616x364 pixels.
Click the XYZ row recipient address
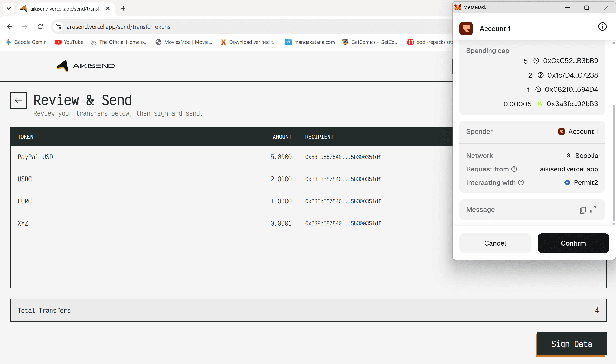[x=343, y=223]
